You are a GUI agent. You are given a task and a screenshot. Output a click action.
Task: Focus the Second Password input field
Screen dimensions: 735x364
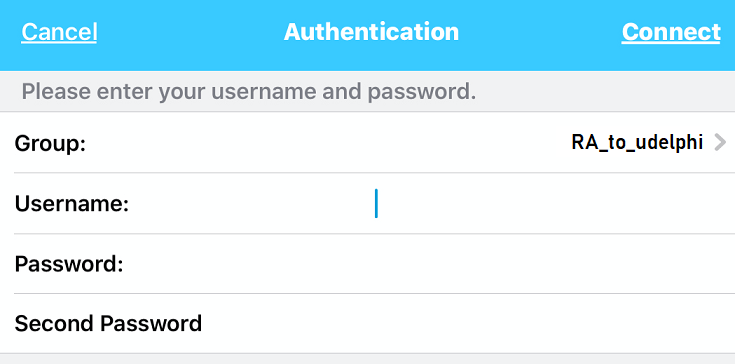[553, 324]
